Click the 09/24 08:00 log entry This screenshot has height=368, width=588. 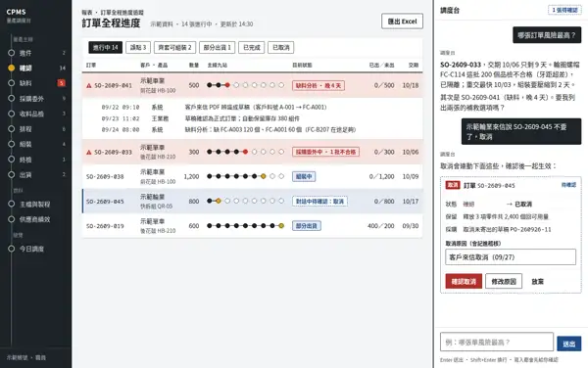(253, 129)
